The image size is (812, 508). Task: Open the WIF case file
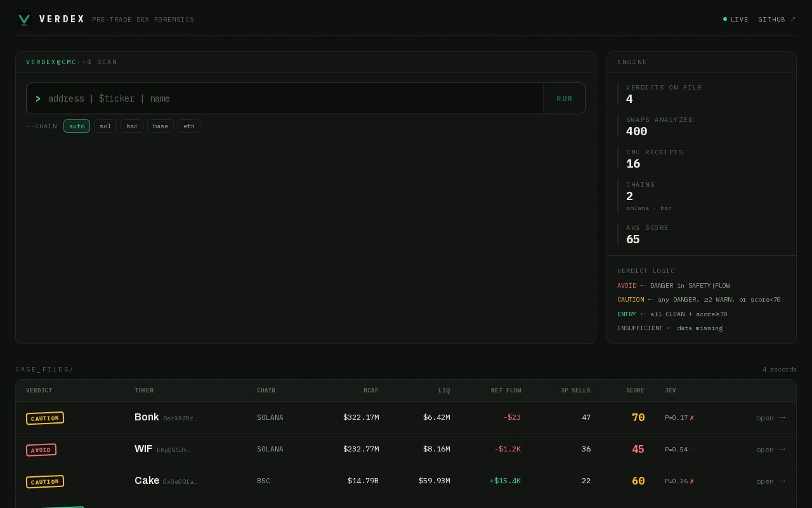(x=771, y=450)
